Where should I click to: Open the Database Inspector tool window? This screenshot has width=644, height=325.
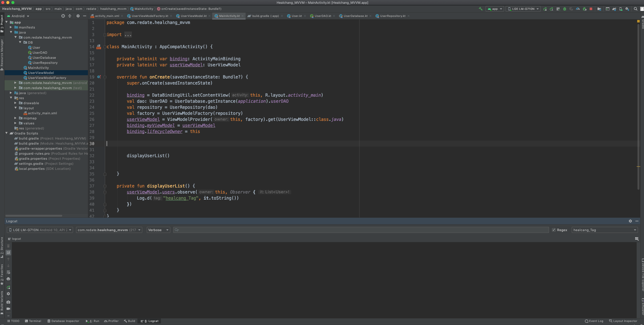(x=63, y=321)
